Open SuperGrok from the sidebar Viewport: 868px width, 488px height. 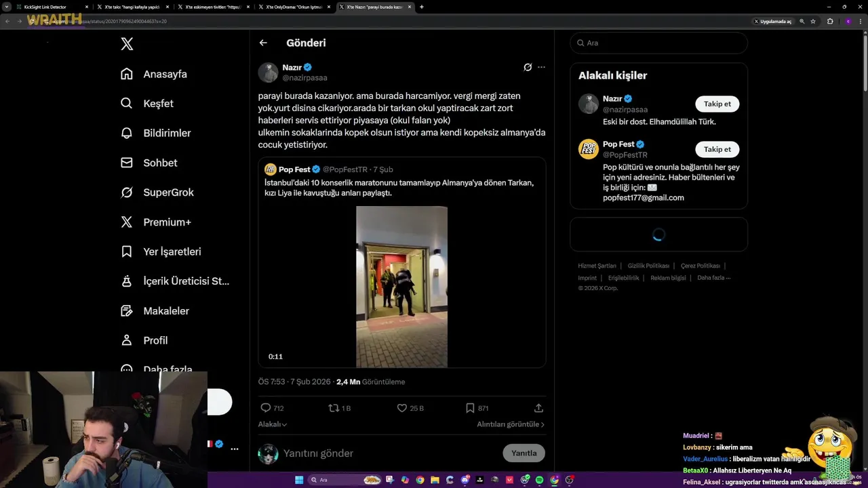click(x=157, y=192)
